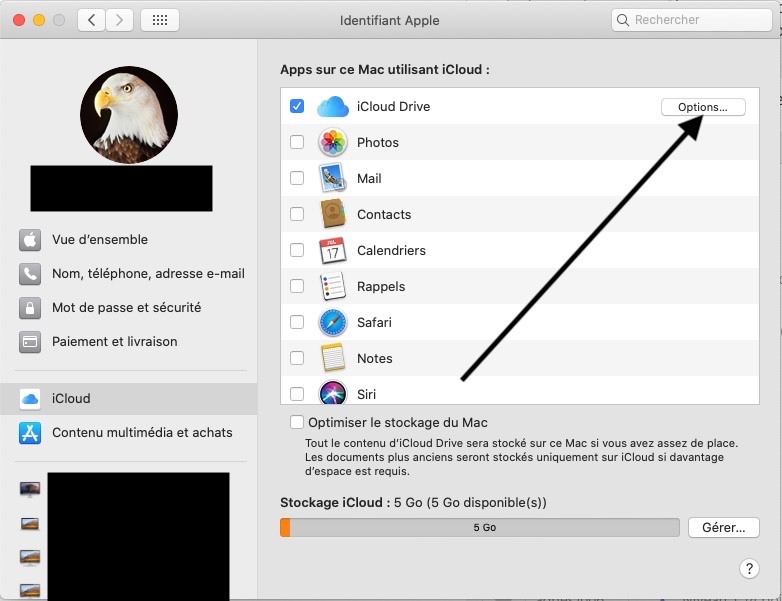This screenshot has height=601, width=782.
Task: Click the Calendriers calendar icon
Action: [x=333, y=250]
